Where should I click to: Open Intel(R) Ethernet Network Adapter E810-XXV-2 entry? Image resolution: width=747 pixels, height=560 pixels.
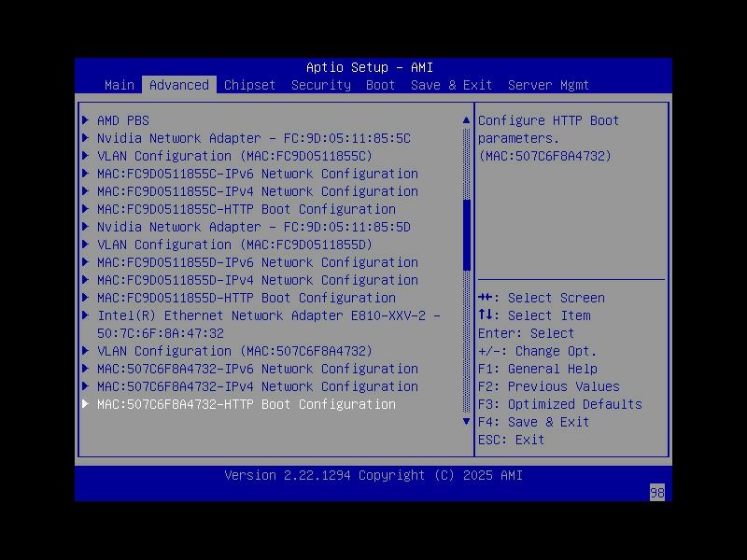click(x=269, y=324)
